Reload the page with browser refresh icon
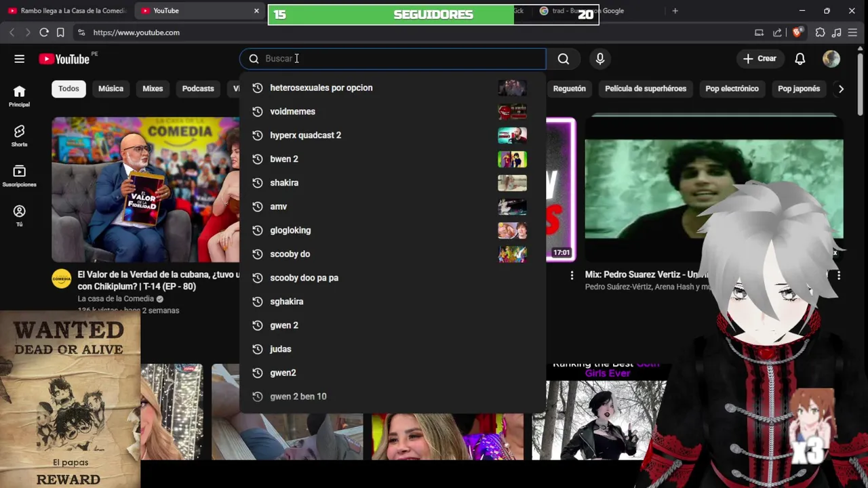Image resolution: width=868 pixels, height=488 pixels. click(x=43, y=33)
